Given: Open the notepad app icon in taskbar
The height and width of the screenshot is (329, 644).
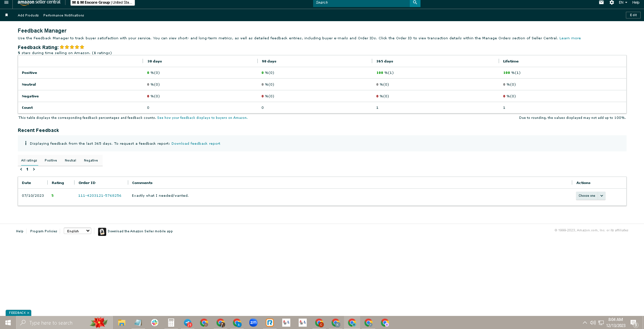Looking at the screenshot, I should (138, 323).
